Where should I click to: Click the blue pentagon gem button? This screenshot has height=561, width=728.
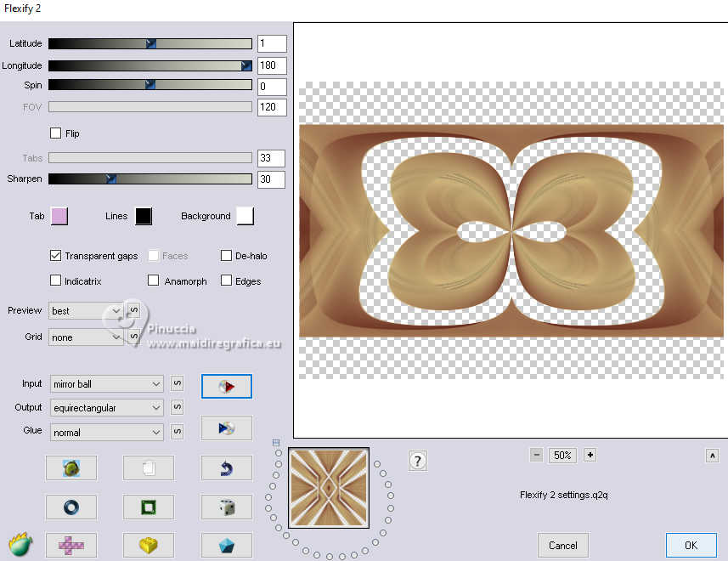click(x=226, y=545)
